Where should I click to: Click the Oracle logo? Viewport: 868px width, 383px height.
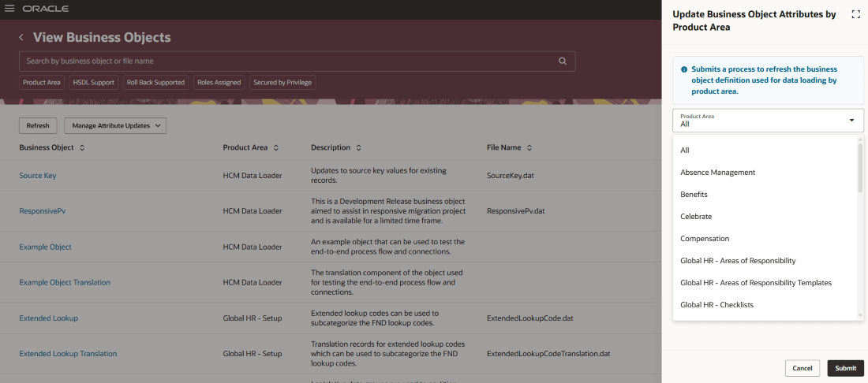click(46, 9)
